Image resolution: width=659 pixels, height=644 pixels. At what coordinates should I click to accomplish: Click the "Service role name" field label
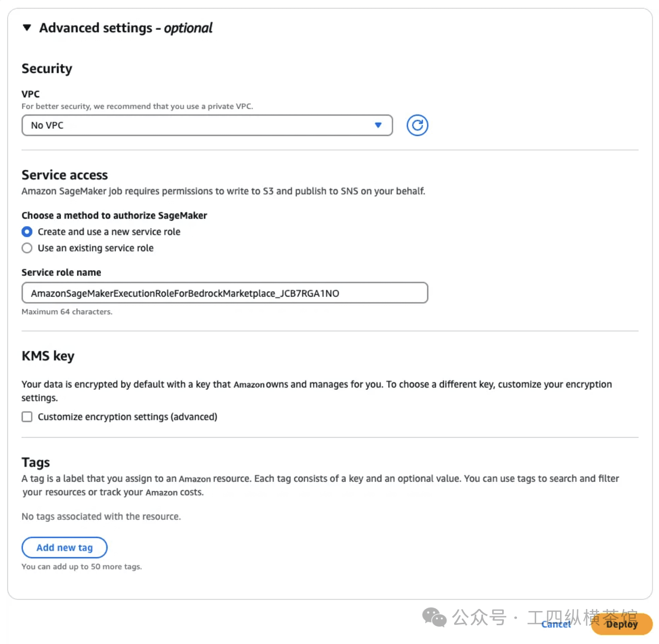click(61, 272)
